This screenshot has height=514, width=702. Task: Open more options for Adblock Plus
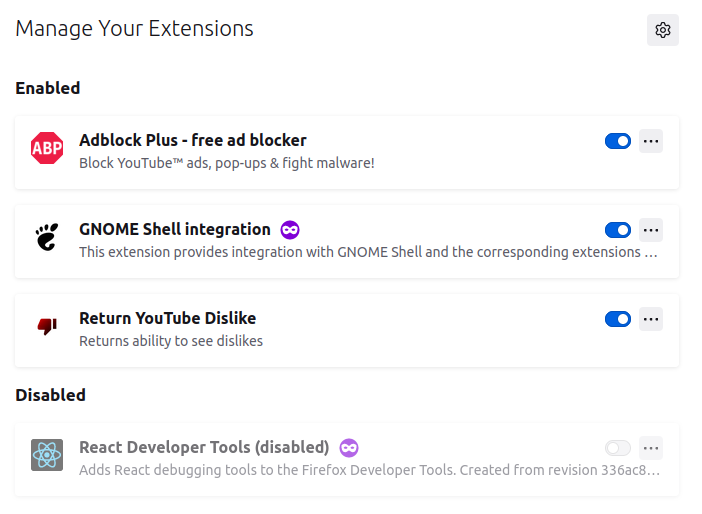[x=651, y=142]
